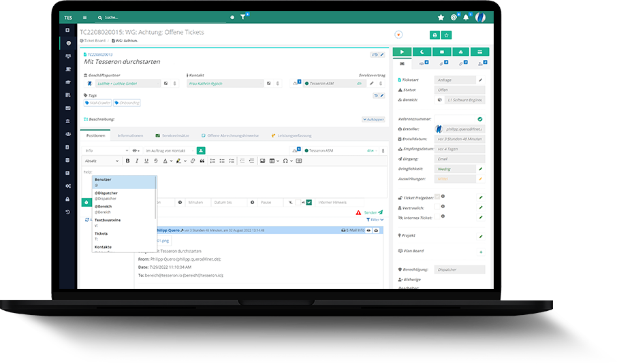This screenshot has height=364, width=617.
Task: Open the Filter dropdown below Senden
Action: click(375, 220)
